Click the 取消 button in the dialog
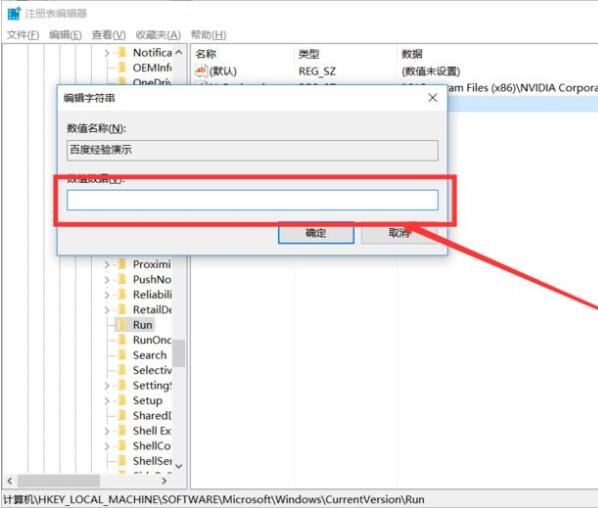Viewport: 598px width, 508px height. (399, 233)
